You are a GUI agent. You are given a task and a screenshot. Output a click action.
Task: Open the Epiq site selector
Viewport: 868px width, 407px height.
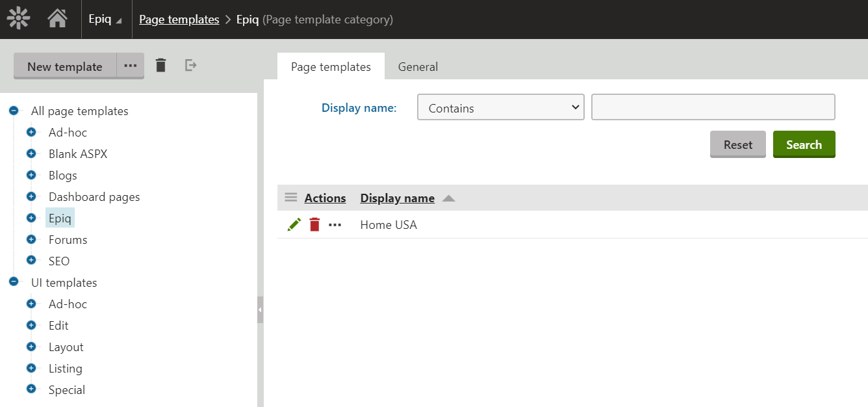105,20
